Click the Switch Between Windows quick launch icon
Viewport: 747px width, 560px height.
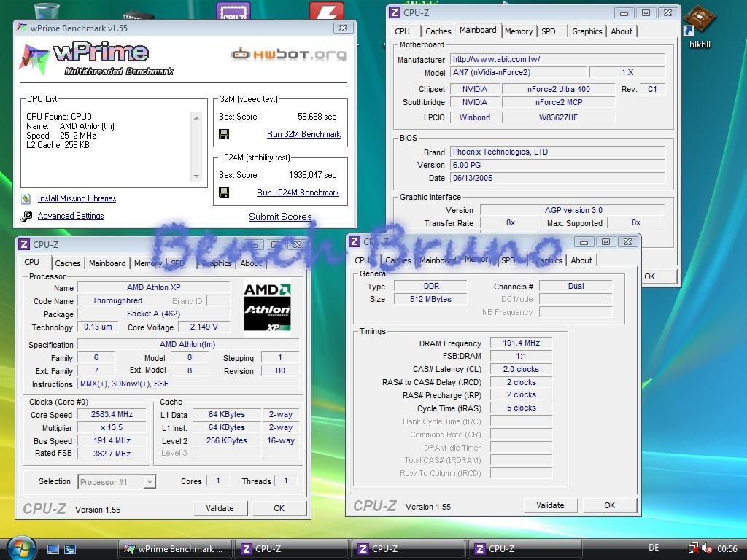pyautogui.click(x=70, y=549)
